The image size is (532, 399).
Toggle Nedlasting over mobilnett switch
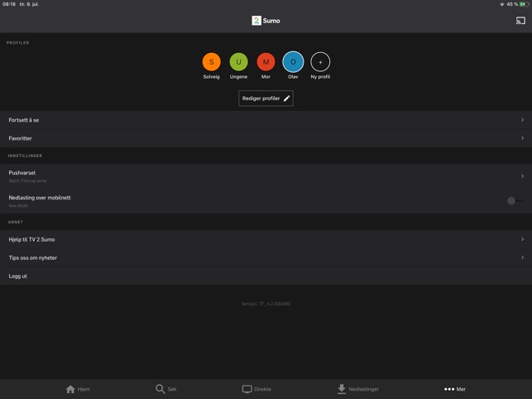(x=515, y=201)
